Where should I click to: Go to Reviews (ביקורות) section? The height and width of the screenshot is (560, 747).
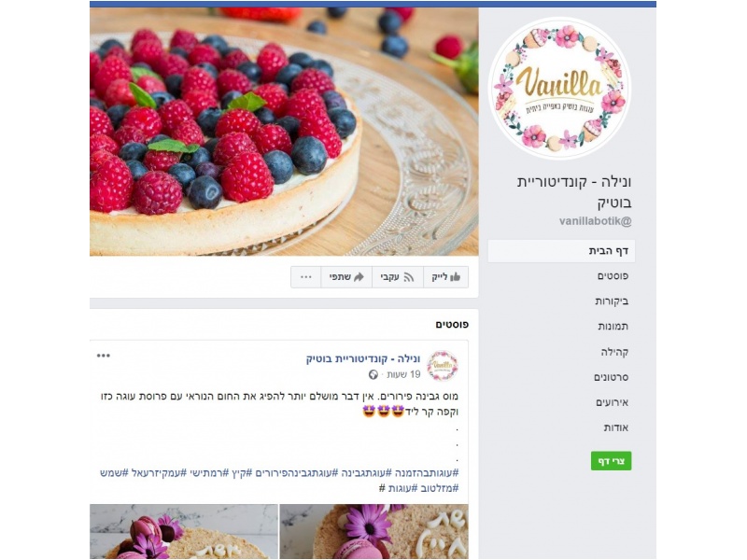click(x=612, y=301)
